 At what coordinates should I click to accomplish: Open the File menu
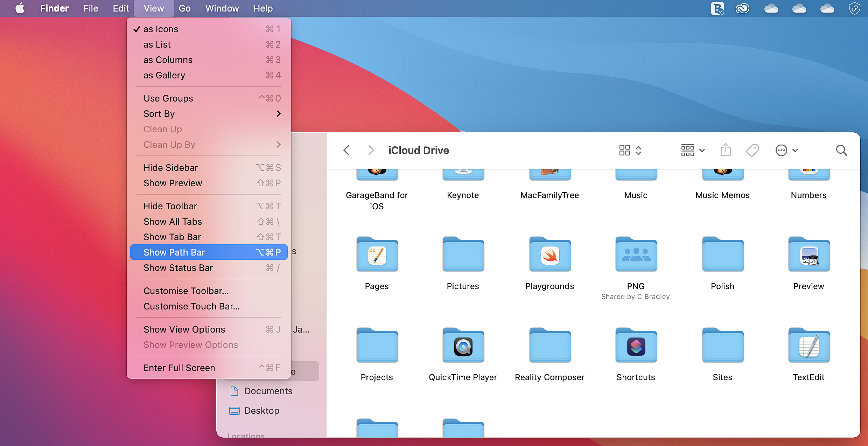pyautogui.click(x=91, y=8)
